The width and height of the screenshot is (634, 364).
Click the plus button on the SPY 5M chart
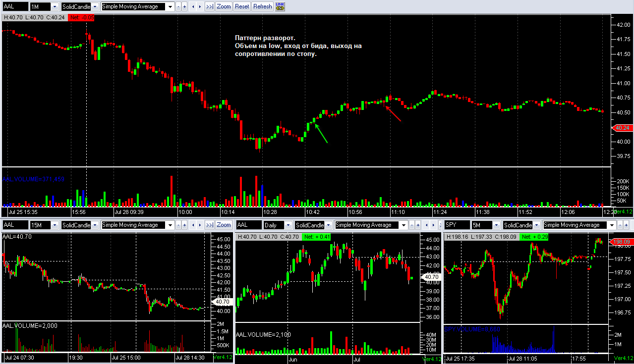click(627, 225)
